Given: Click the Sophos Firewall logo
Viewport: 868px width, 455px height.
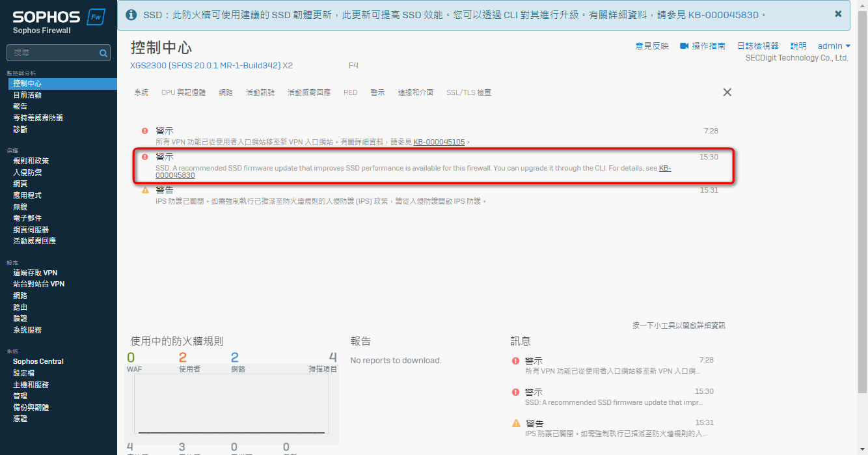Looking at the screenshot, I should coord(59,21).
